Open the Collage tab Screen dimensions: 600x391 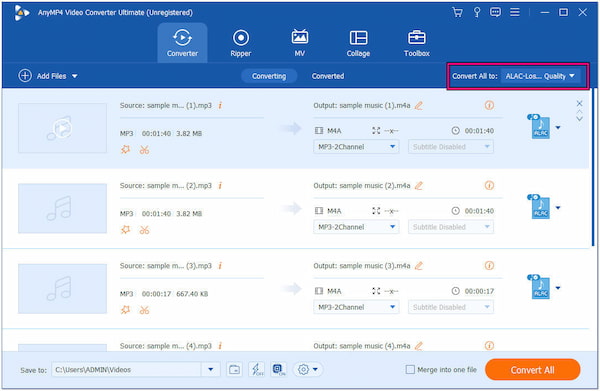pos(358,43)
